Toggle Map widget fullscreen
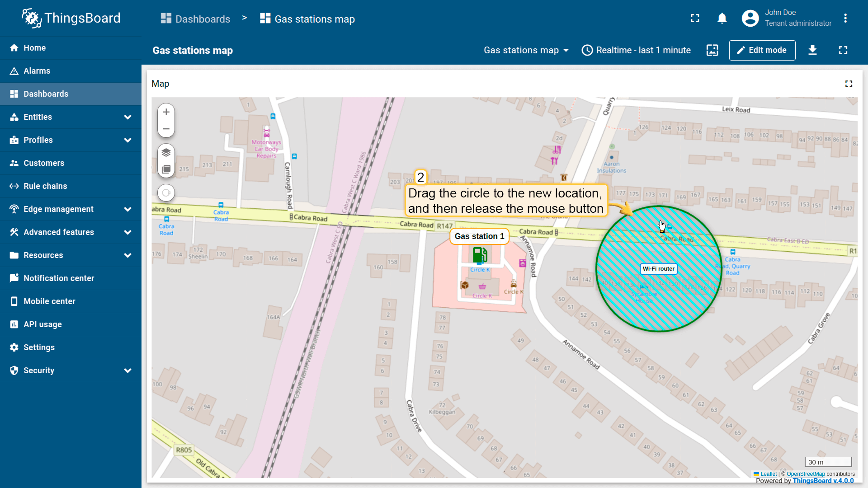Viewport: 868px width, 488px height. [x=849, y=84]
